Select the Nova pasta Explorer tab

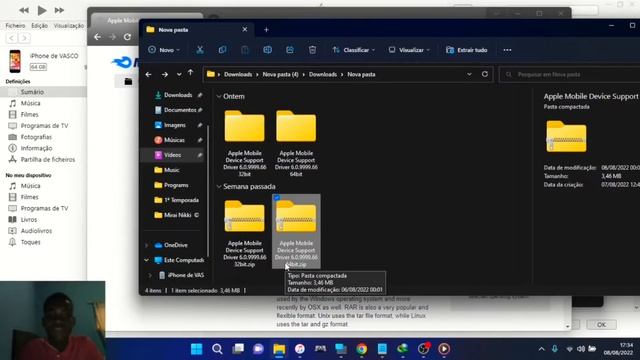pyautogui.click(x=197, y=29)
